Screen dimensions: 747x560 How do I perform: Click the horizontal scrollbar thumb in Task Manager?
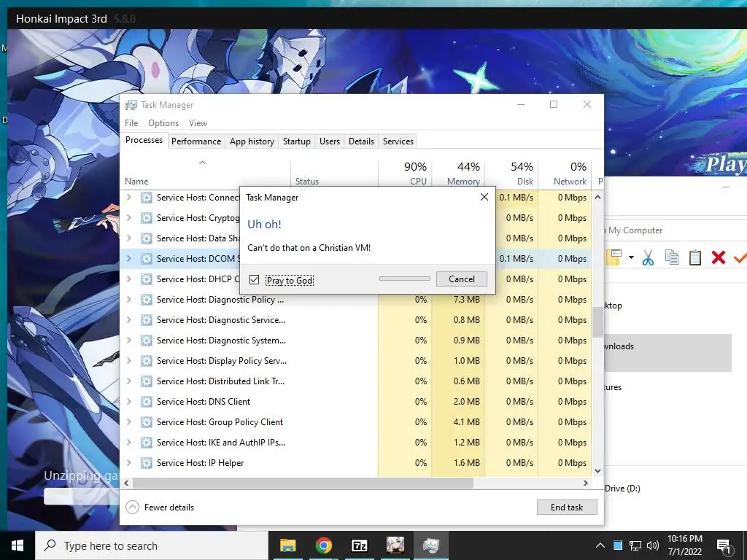click(303, 483)
